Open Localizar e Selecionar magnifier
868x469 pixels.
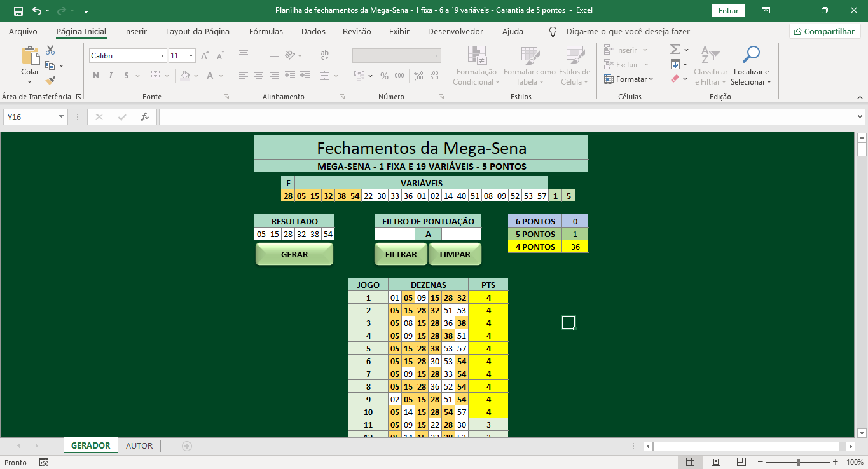pos(751,55)
